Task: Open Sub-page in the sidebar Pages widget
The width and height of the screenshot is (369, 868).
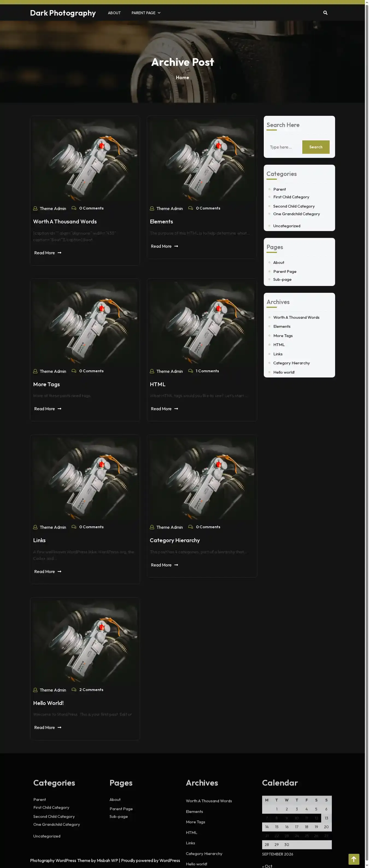Action: [282, 280]
